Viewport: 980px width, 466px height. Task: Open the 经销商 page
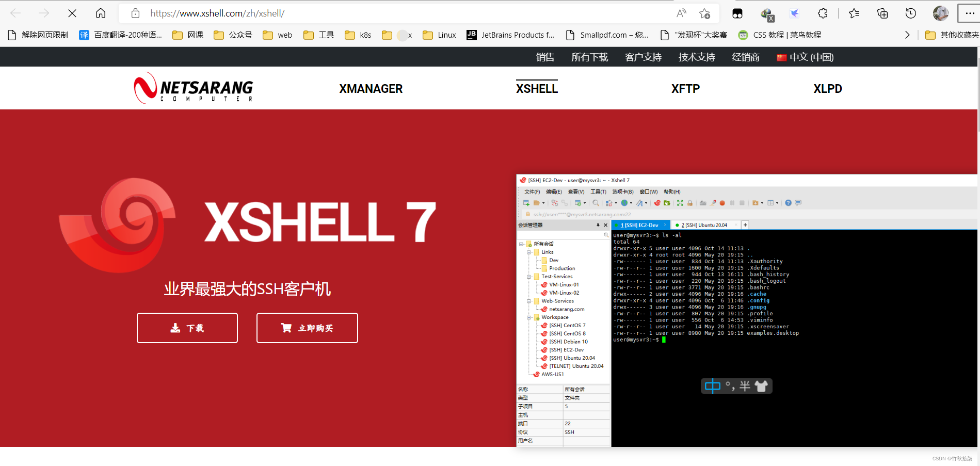[746, 57]
